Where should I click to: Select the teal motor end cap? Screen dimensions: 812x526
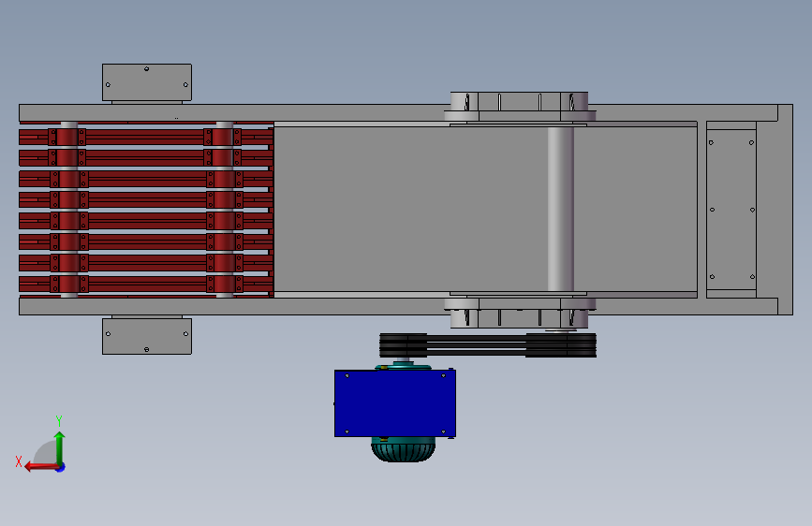tap(404, 449)
